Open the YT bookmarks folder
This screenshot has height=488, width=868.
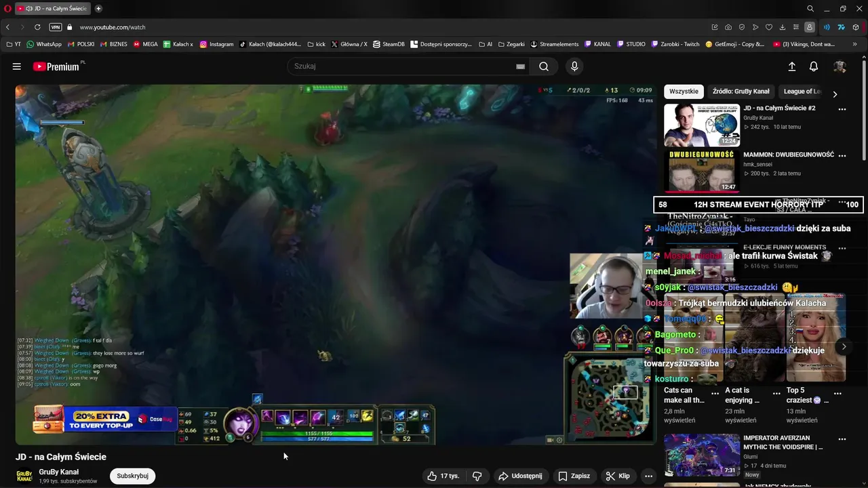(14, 44)
